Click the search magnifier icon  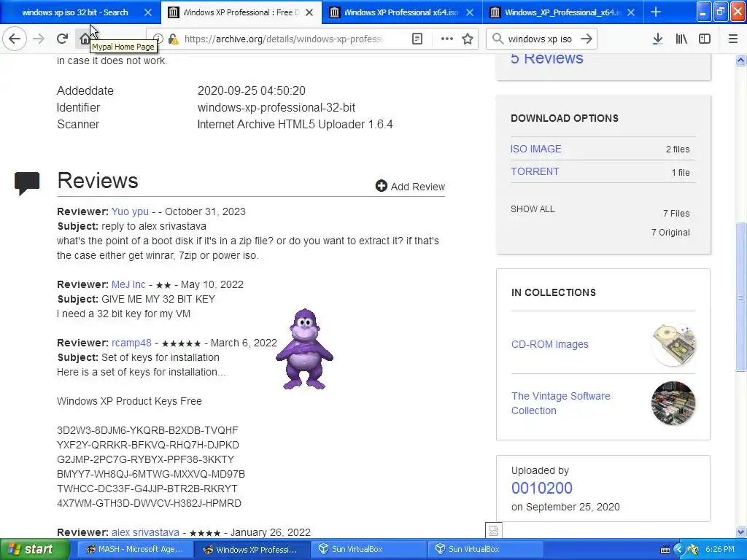tap(498, 39)
